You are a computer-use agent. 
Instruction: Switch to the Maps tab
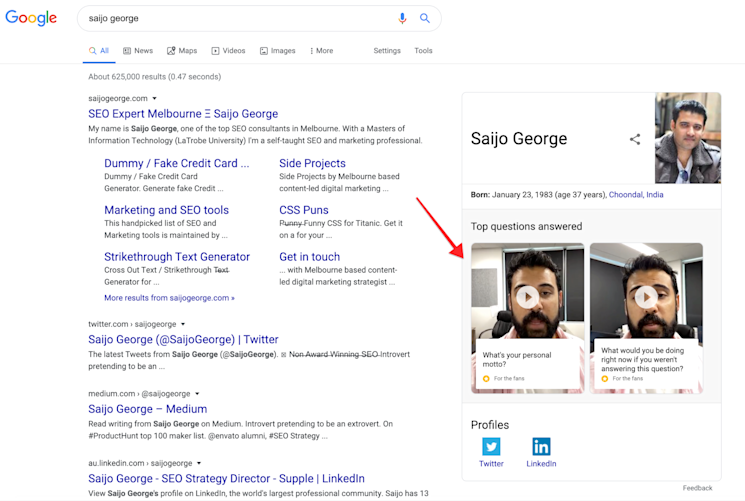(182, 51)
